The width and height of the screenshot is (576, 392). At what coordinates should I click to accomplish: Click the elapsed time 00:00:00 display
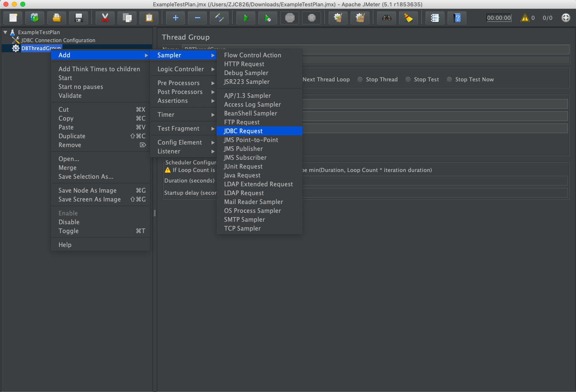(499, 18)
